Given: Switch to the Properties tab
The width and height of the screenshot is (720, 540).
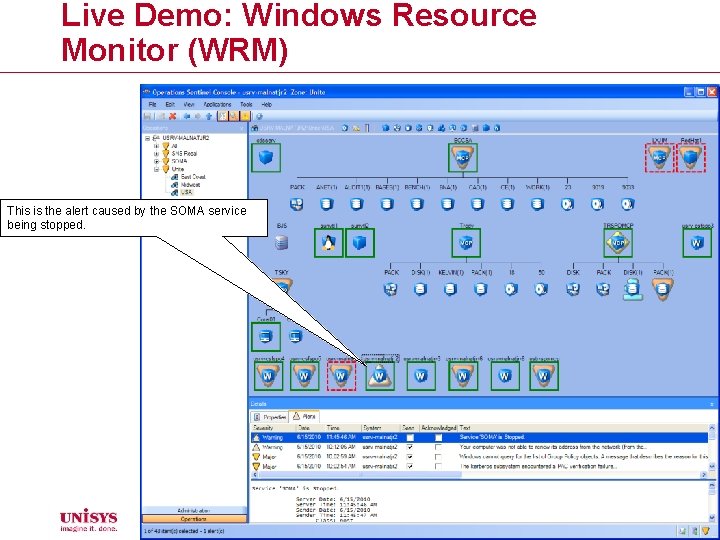Looking at the screenshot, I should coord(270,417).
